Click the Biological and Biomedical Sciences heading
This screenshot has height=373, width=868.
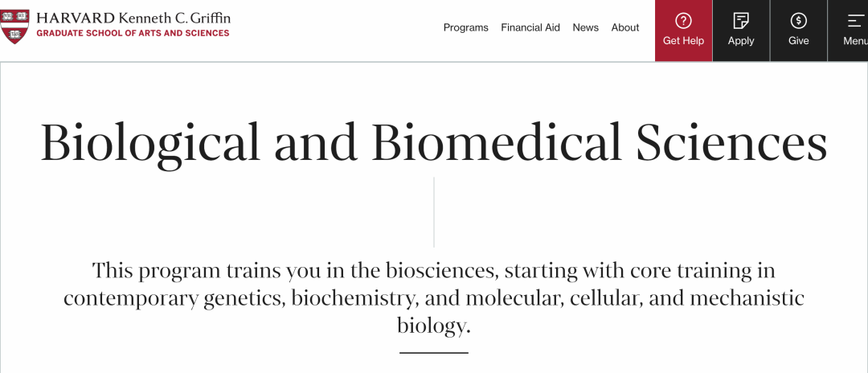coord(434,141)
